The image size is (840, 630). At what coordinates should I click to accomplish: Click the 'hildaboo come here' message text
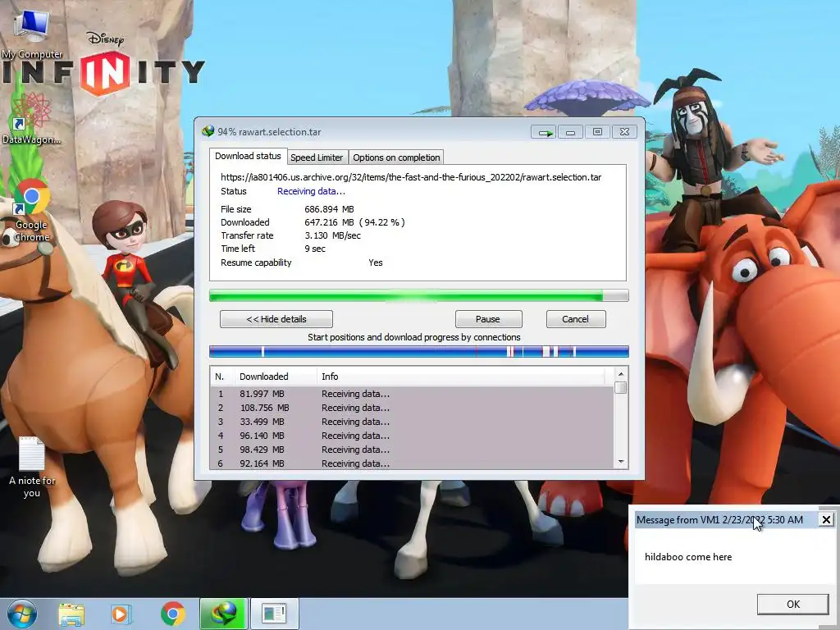(688, 557)
